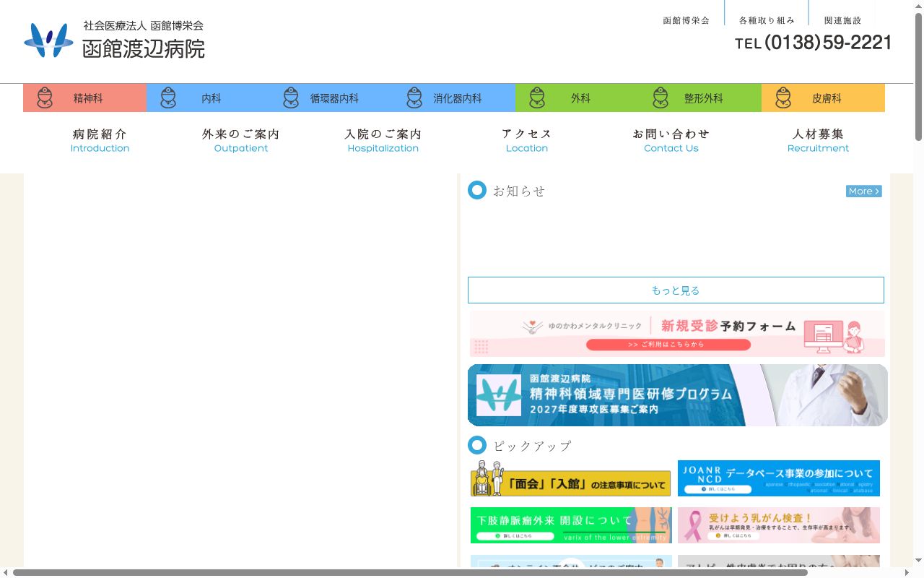Image resolution: width=924 pixels, height=578 pixels.
Task: Open the 整形外科 department tab
Action: pyautogui.click(x=700, y=98)
